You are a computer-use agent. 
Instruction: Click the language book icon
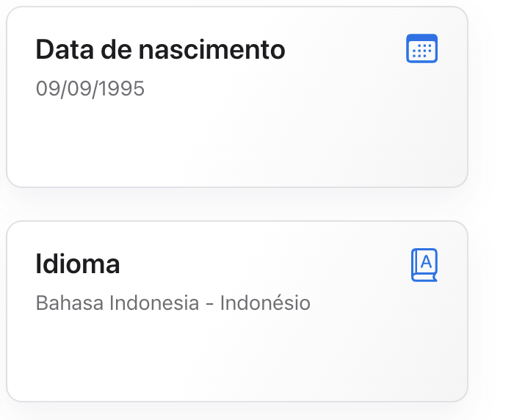coord(424,264)
